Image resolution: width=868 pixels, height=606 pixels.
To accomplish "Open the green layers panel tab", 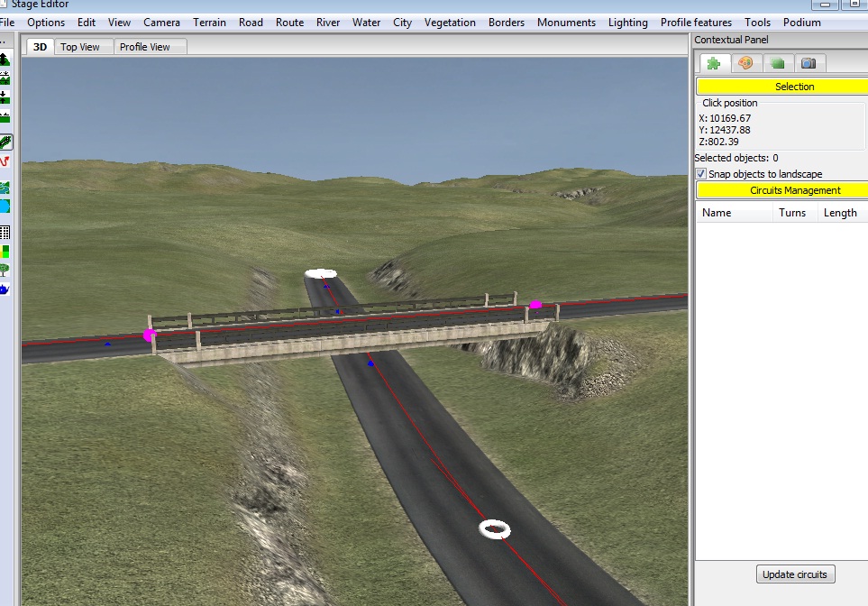I will coord(777,63).
